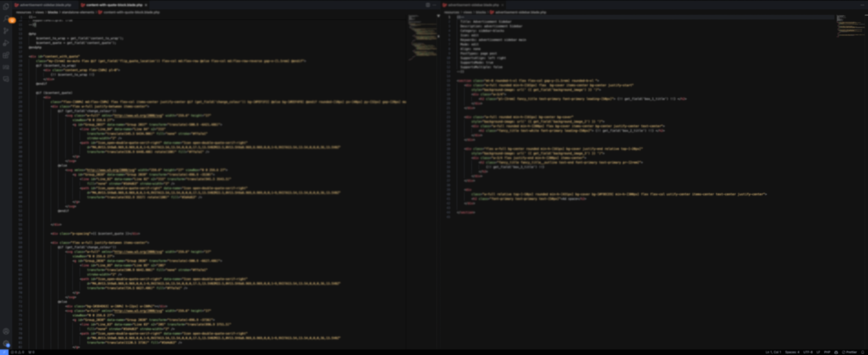This screenshot has width=868, height=355.
Task: Switch to advertisement-sidebar.blade.php tab in left group
Action: point(45,5)
